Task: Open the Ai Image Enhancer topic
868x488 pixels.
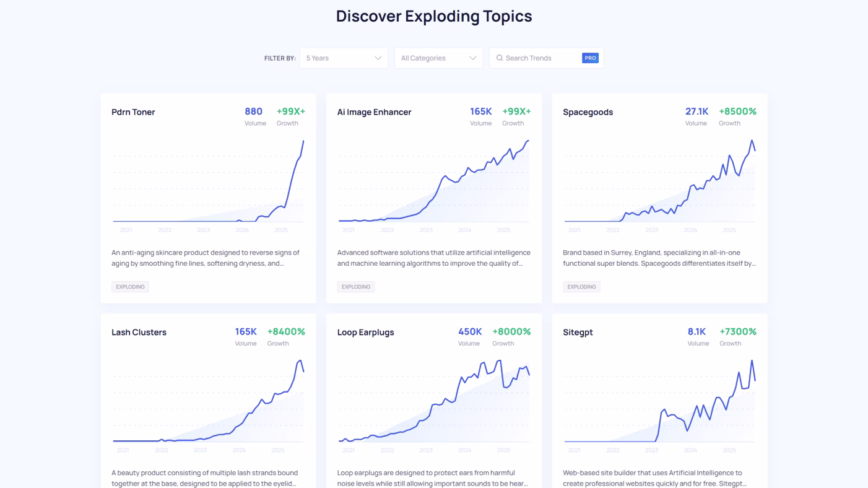Action: tap(373, 112)
